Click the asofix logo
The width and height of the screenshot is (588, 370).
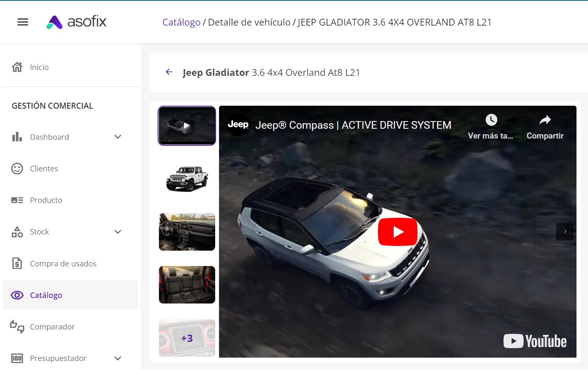(x=76, y=22)
